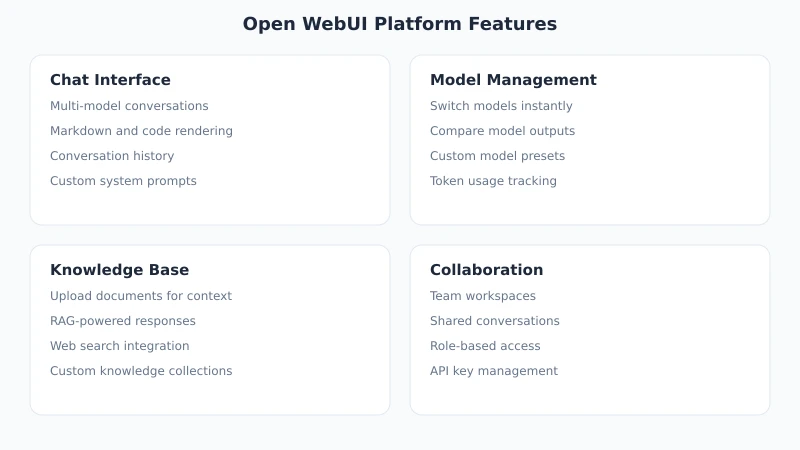Select 'Web search integration' item

119,346
